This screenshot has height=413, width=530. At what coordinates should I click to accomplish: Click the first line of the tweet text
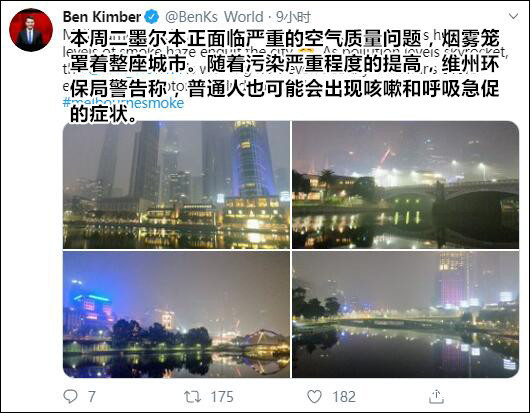tap(285, 36)
